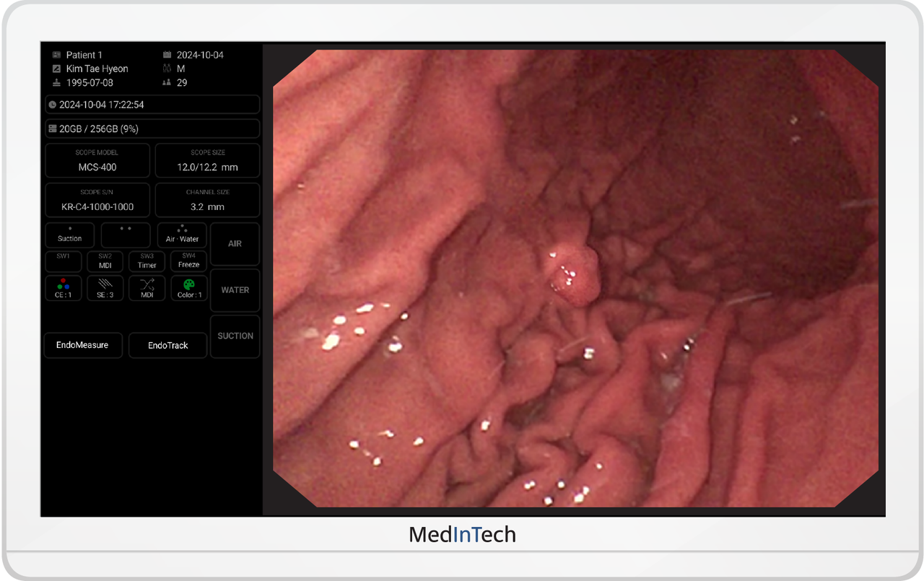Activate the WATER button
Viewport: 924px width, 581px height.
pyautogui.click(x=235, y=290)
